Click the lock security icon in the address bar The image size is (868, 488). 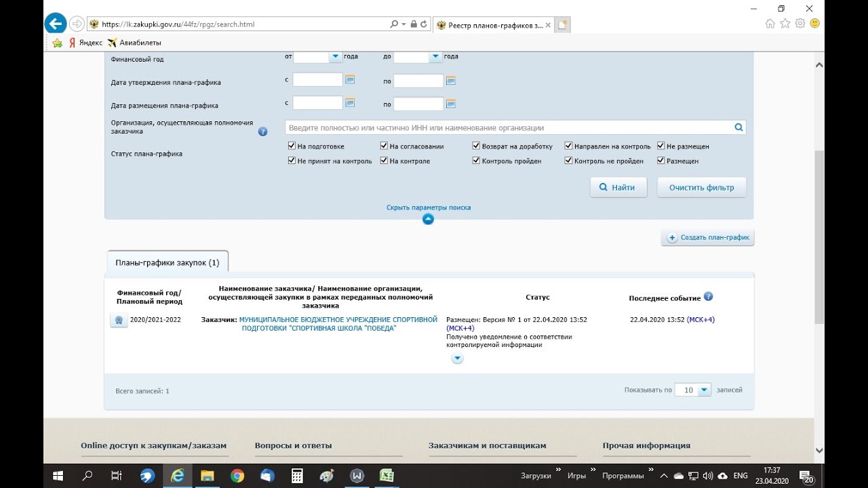tap(413, 24)
